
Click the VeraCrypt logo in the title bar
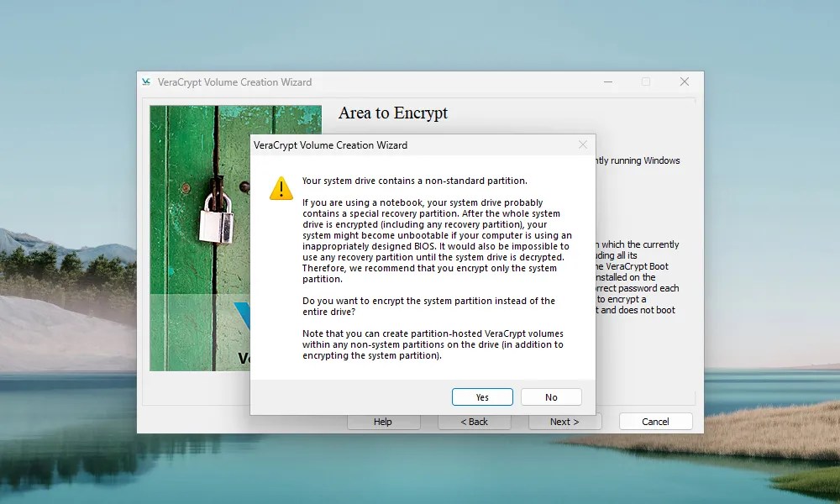point(146,81)
